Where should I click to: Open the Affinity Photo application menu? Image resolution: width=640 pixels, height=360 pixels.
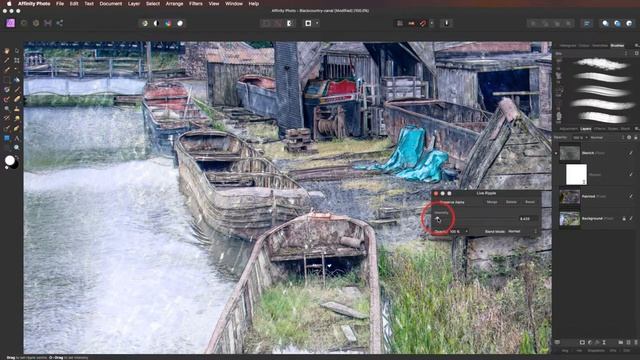pyautogui.click(x=34, y=4)
